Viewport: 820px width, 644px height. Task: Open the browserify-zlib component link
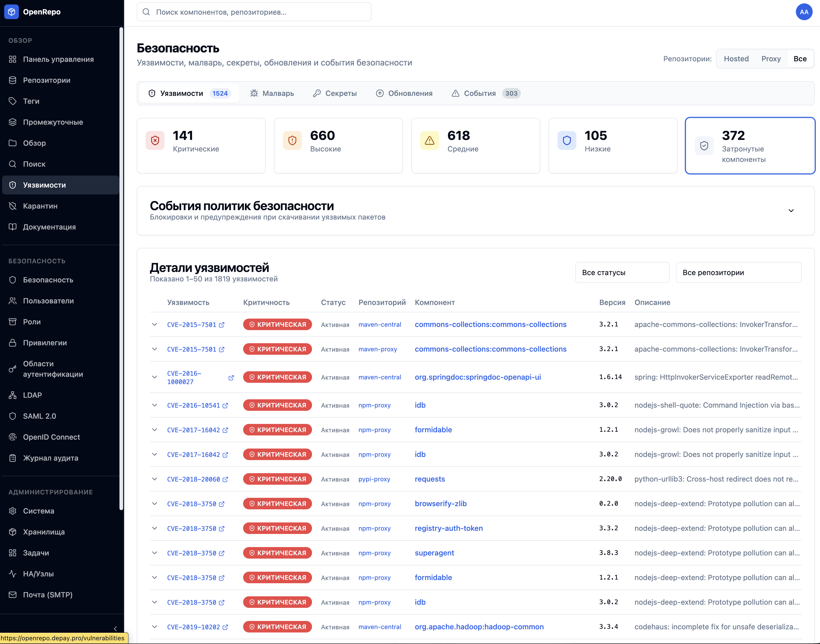[441, 504]
